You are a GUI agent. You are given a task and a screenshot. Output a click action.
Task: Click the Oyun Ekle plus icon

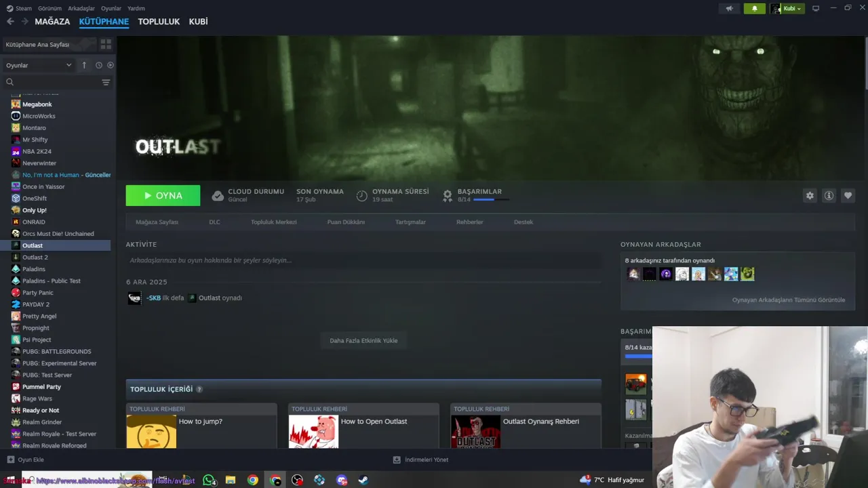pos(10,460)
